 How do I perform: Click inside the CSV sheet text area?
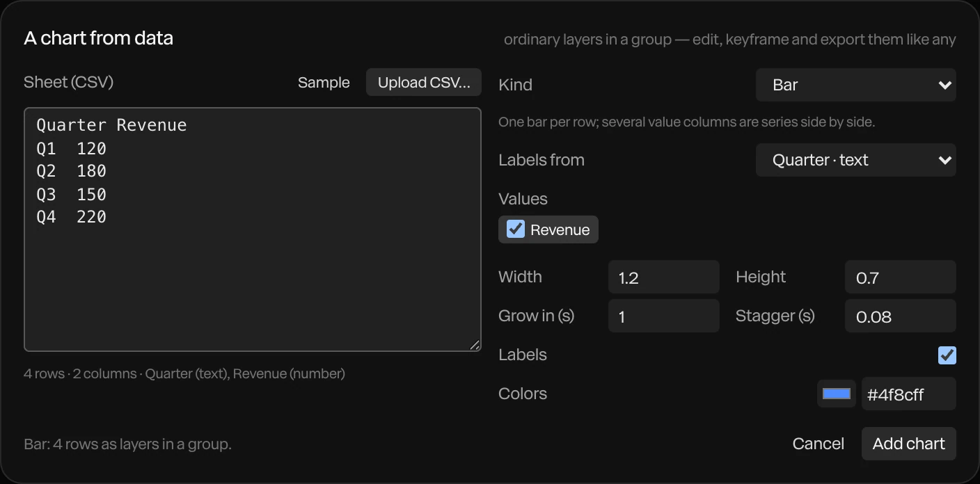(253, 229)
